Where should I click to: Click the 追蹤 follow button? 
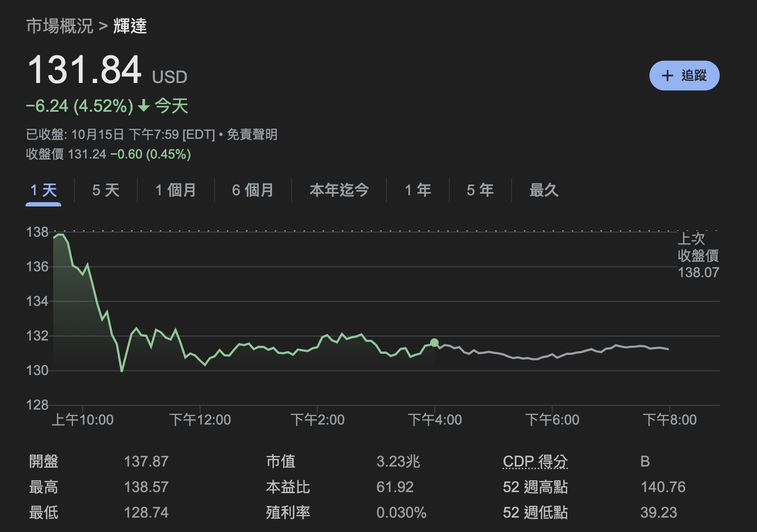tap(684, 76)
